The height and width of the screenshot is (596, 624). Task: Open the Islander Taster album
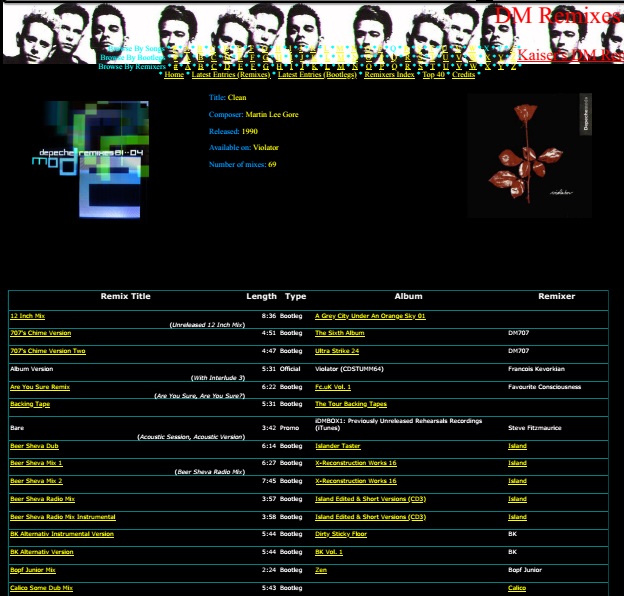pos(337,446)
